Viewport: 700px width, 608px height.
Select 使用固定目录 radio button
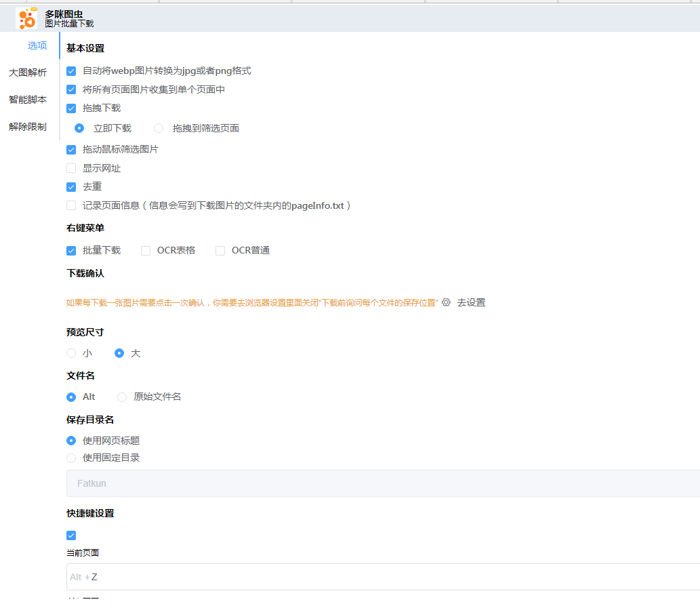(x=71, y=458)
